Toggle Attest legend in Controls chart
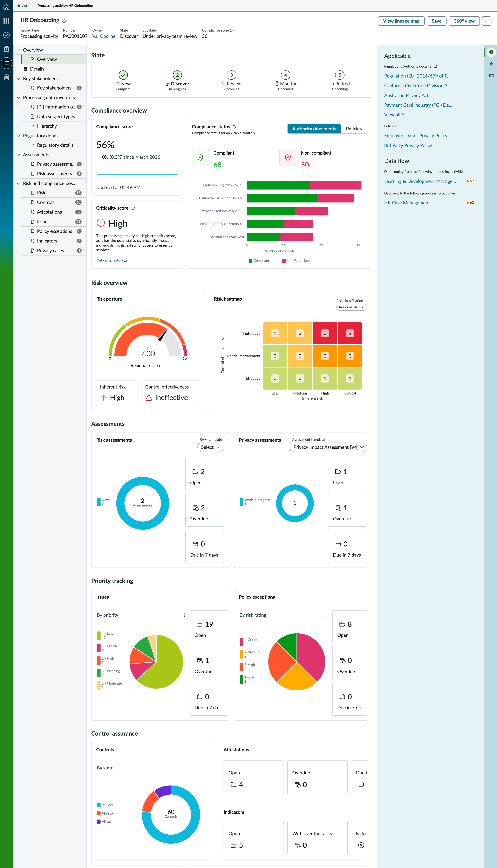Image resolution: width=497 pixels, height=868 pixels. click(104, 822)
